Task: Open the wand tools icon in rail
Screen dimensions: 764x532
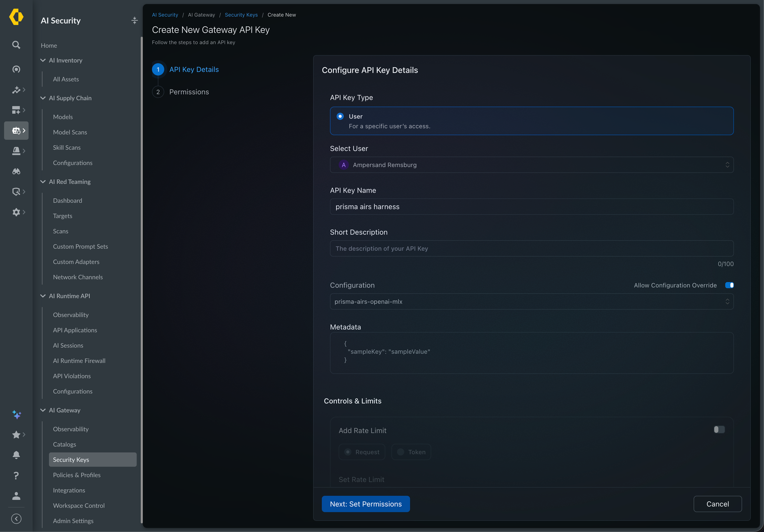Action: 16,90
